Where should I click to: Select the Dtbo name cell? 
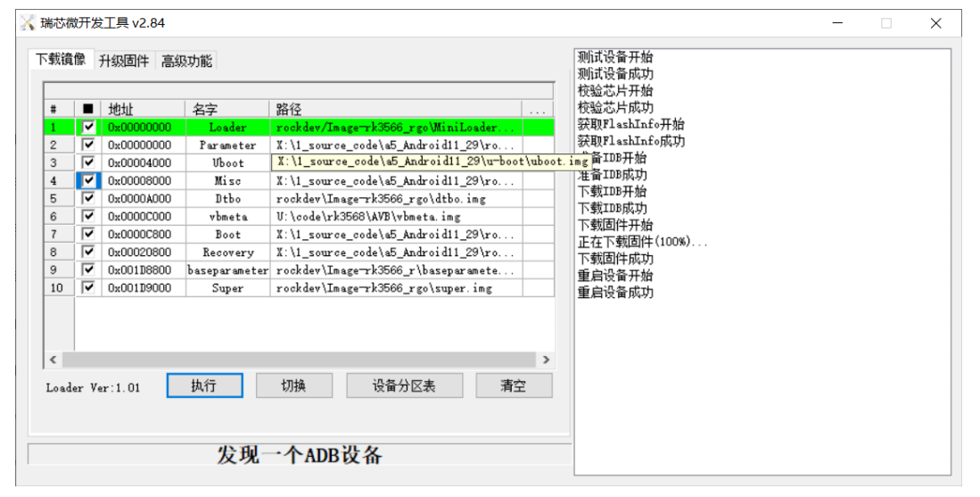click(227, 198)
